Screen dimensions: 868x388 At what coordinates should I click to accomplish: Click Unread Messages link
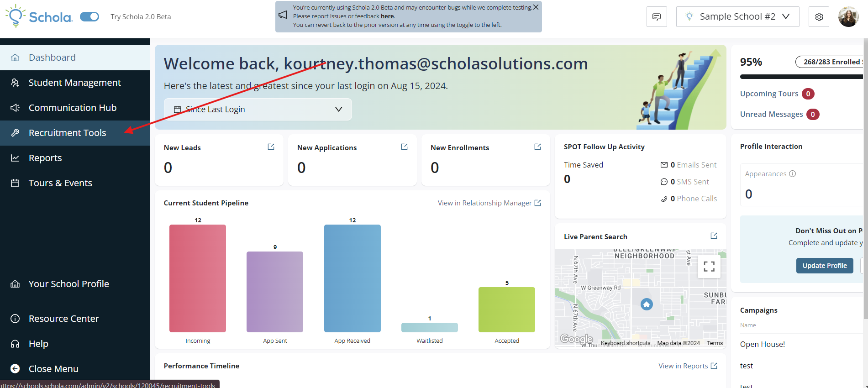click(771, 114)
